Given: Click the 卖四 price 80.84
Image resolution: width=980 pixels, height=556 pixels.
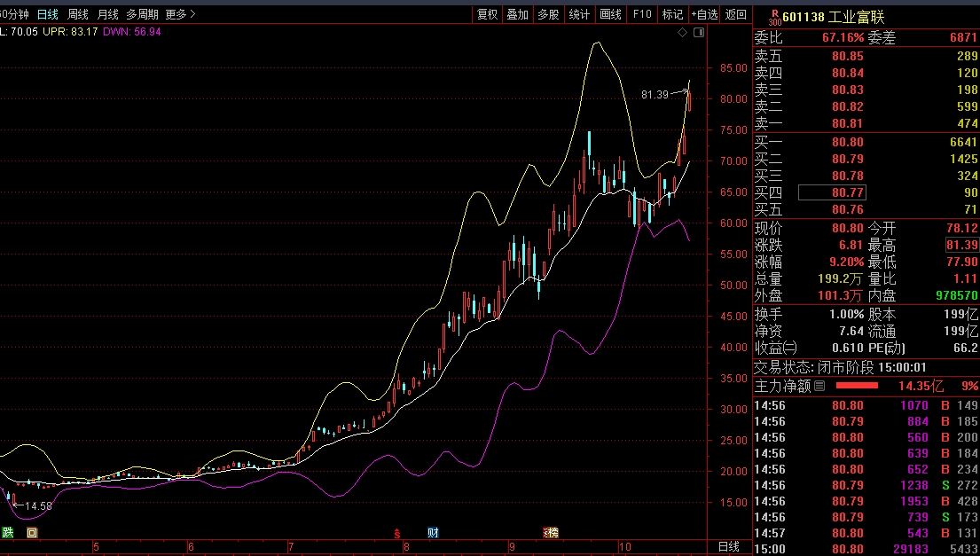Looking at the screenshot, I should (848, 73).
